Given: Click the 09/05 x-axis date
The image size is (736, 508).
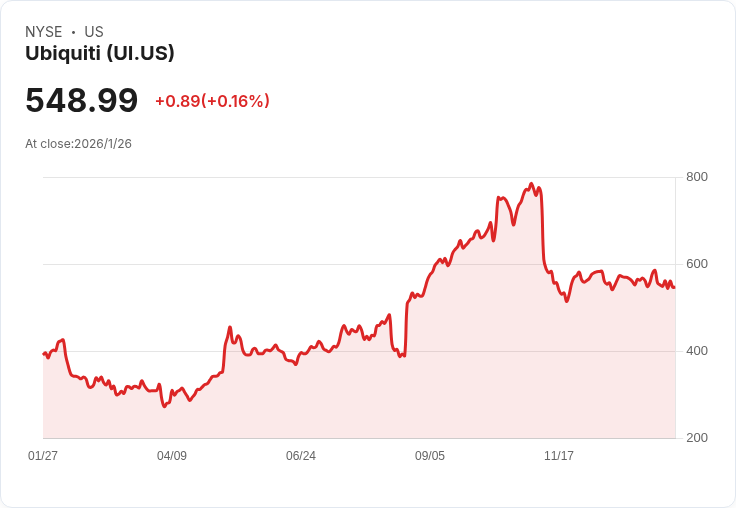Looking at the screenshot, I should point(430,456).
